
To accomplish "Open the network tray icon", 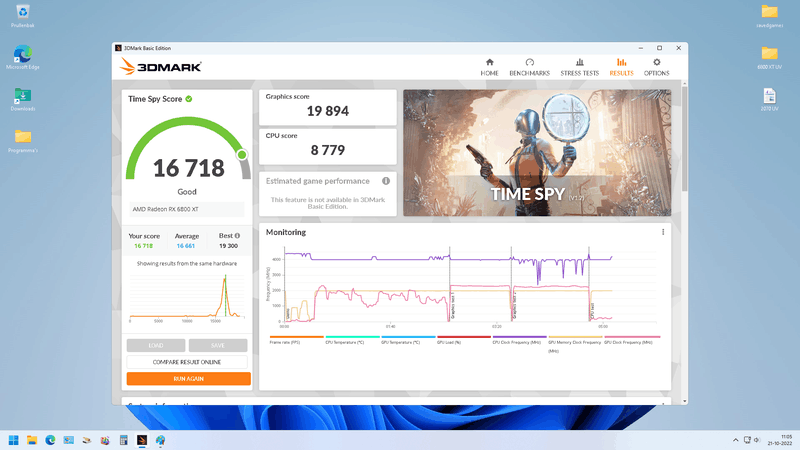I will (x=747, y=440).
